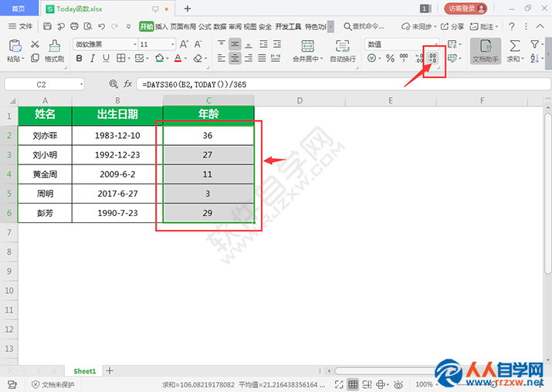The height and width of the screenshot is (392, 552).
Task: Open the font size dropdown
Action: click(172, 44)
